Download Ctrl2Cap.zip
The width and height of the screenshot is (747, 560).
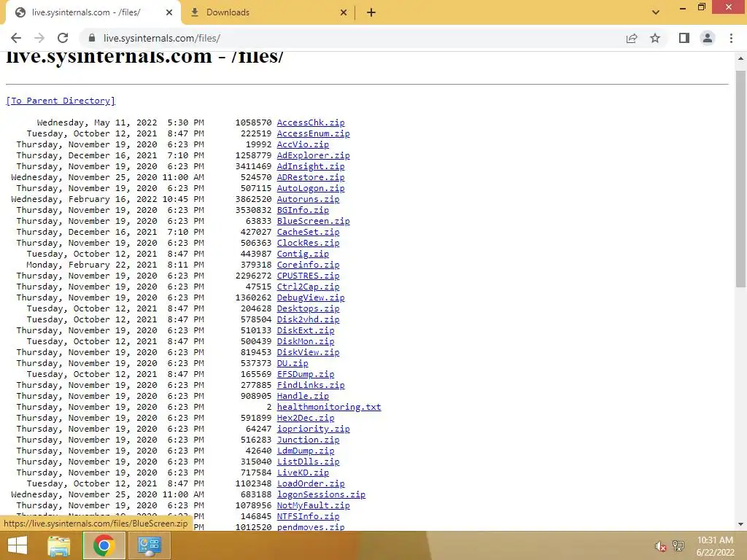coord(309,287)
